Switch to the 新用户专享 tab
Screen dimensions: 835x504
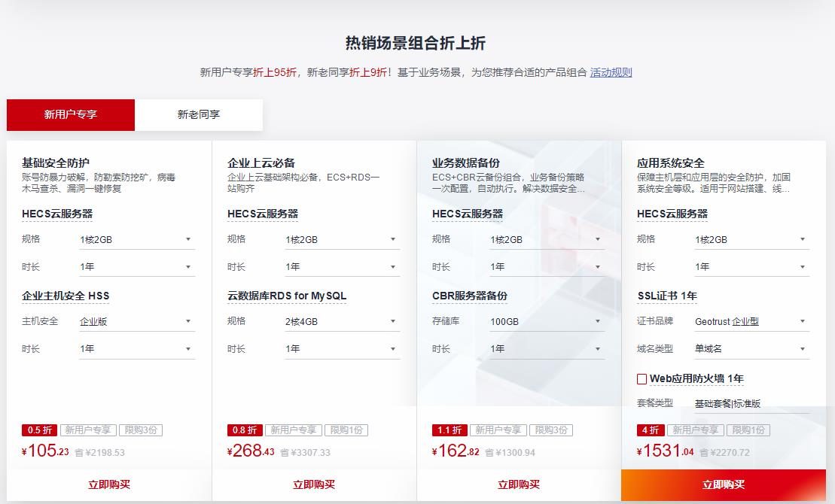(x=70, y=114)
